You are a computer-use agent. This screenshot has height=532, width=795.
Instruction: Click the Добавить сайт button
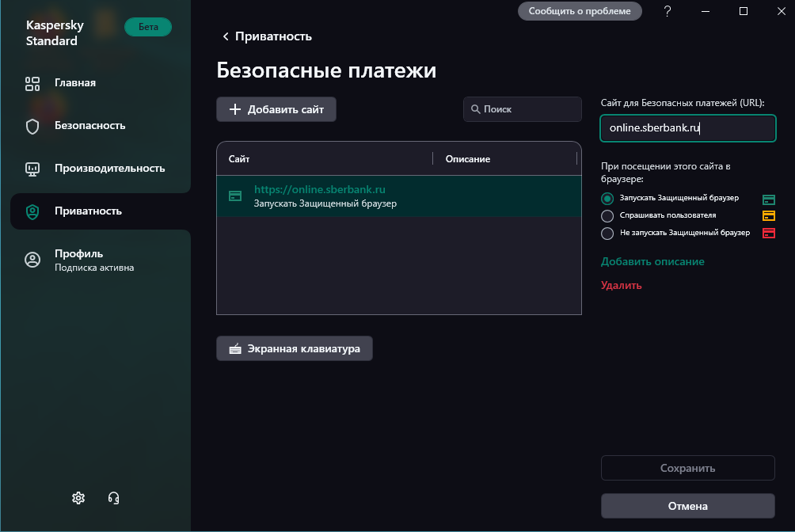276,109
